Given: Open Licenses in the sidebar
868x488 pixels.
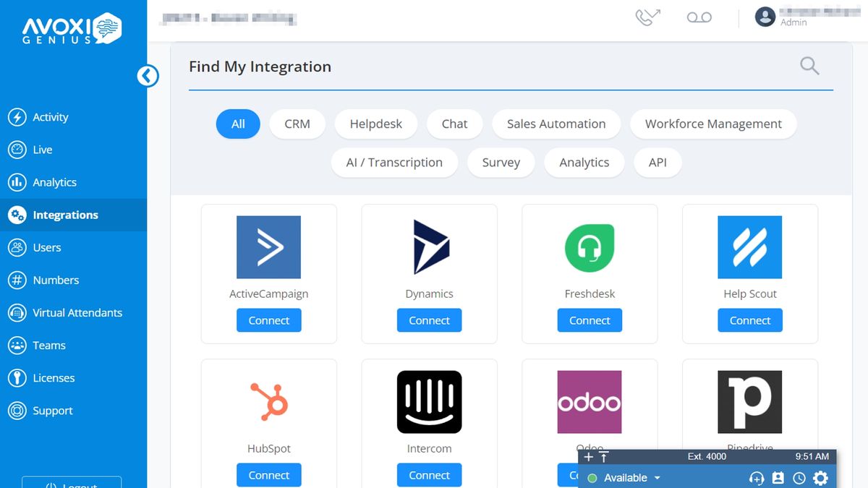Looking at the screenshot, I should click(54, 378).
